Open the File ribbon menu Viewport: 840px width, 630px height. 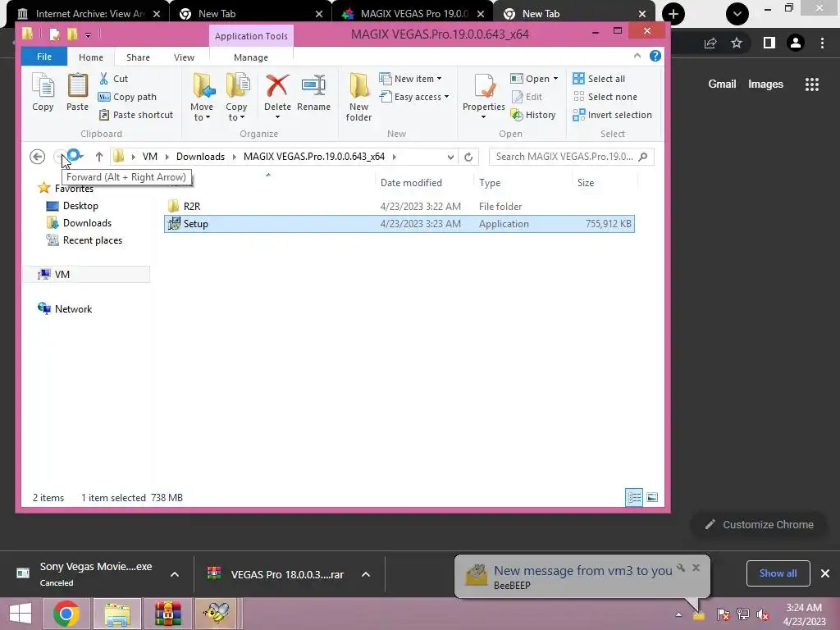(44, 57)
